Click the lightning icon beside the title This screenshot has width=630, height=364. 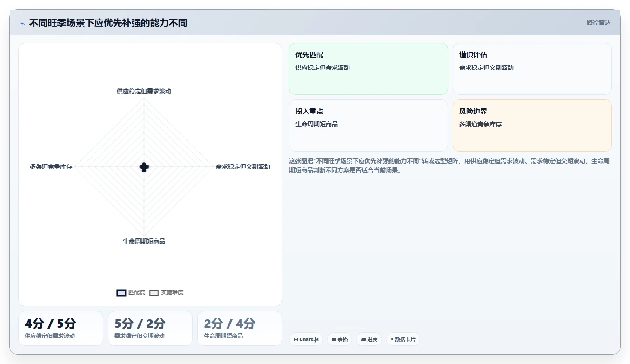(x=22, y=23)
